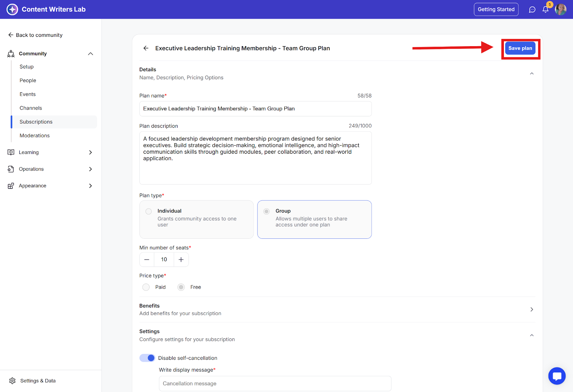Click the plus icon to increase seats
The height and width of the screenshot is (392, 573).
point(181,260)
